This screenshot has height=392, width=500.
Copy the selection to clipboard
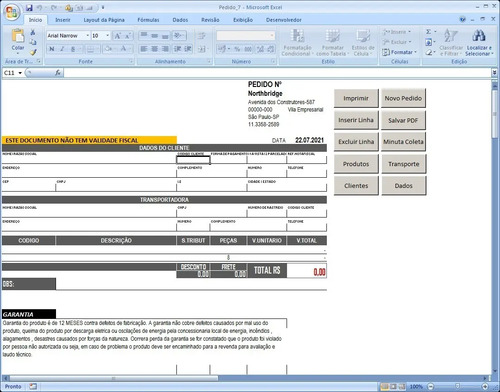coord(33,42)
